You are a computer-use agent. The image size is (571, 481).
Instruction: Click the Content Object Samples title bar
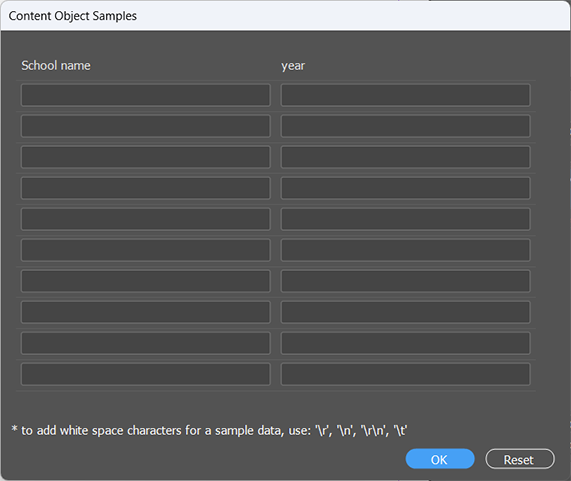[x=286, y=16]
